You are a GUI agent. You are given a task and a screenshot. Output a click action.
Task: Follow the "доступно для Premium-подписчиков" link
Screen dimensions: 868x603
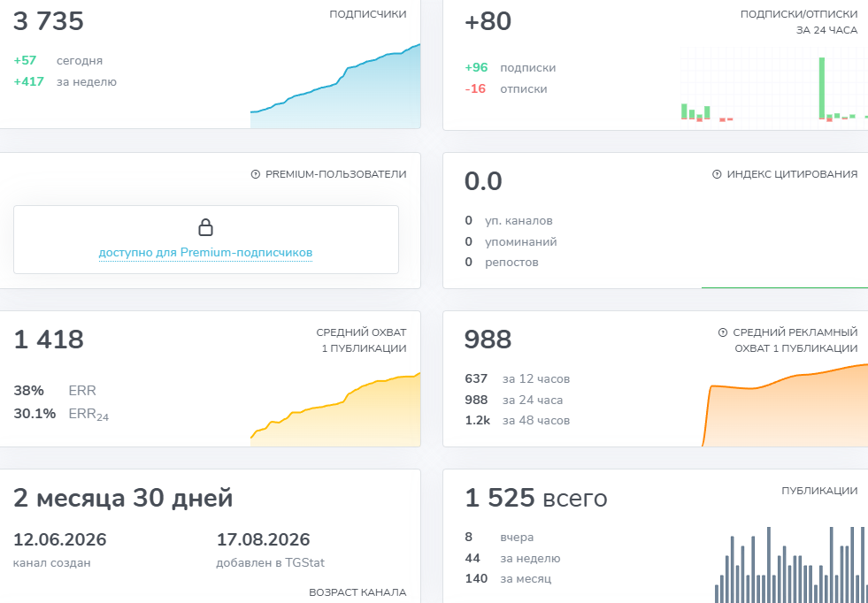tap(205, 253)
